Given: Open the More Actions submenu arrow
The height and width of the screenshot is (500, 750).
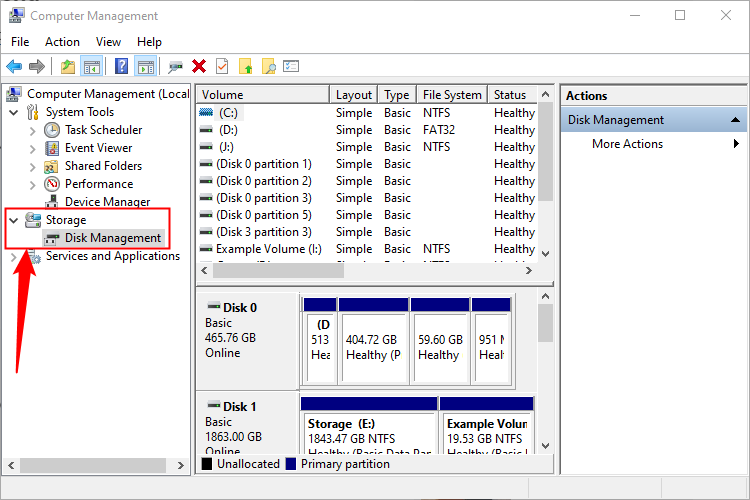Looking at the screenshot, I should coord(736,144).
